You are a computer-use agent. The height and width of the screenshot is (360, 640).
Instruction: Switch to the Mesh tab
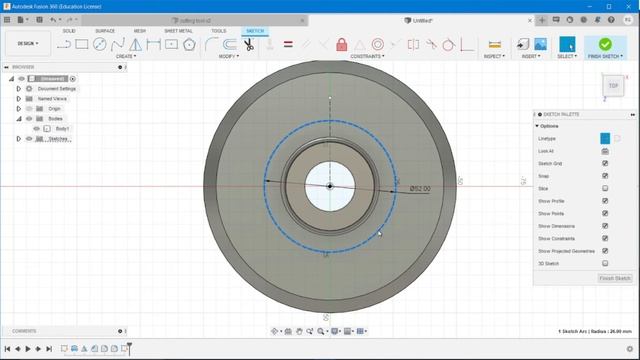(140, 31)
